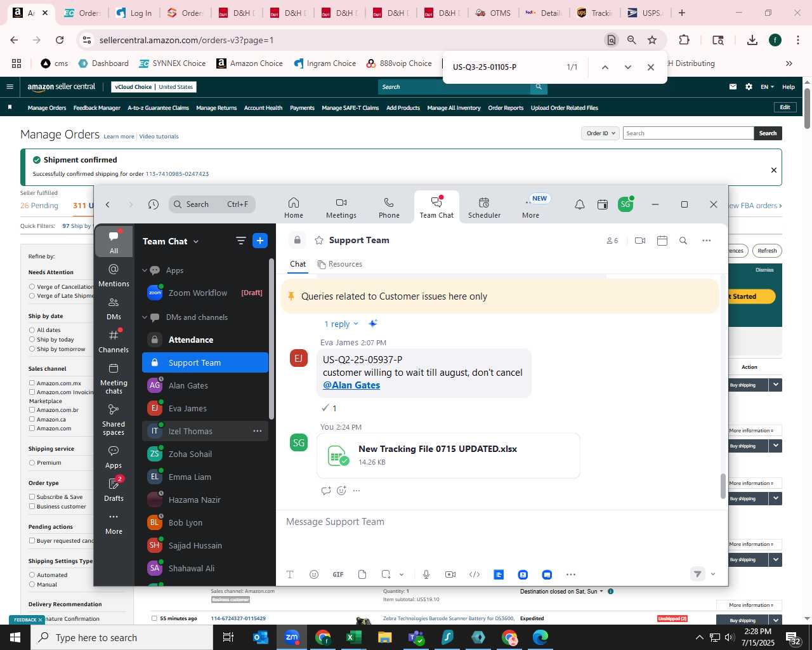Open Drafts in Zoom sidebar

(x=114, y=489)
